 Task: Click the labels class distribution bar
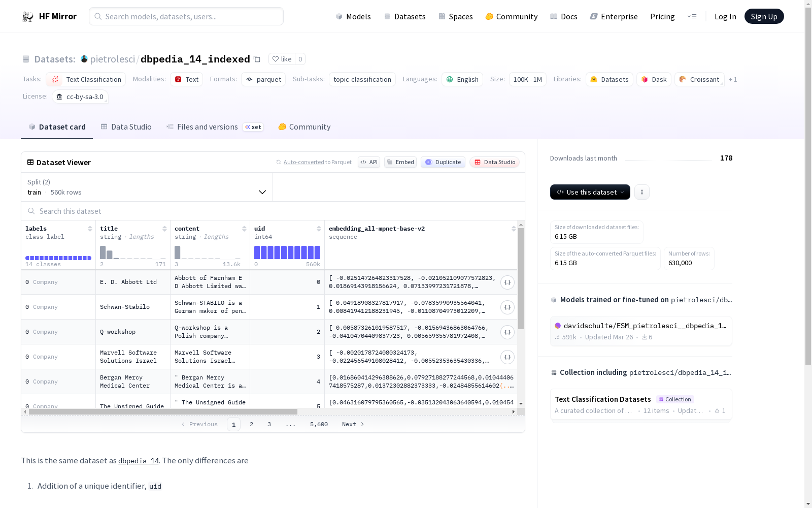58,258
